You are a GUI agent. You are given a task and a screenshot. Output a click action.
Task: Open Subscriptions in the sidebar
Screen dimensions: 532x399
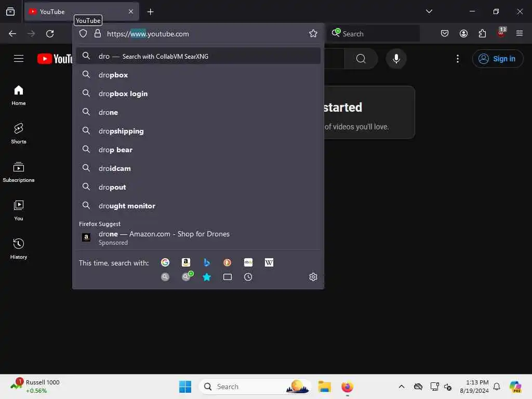click(19, 172)
